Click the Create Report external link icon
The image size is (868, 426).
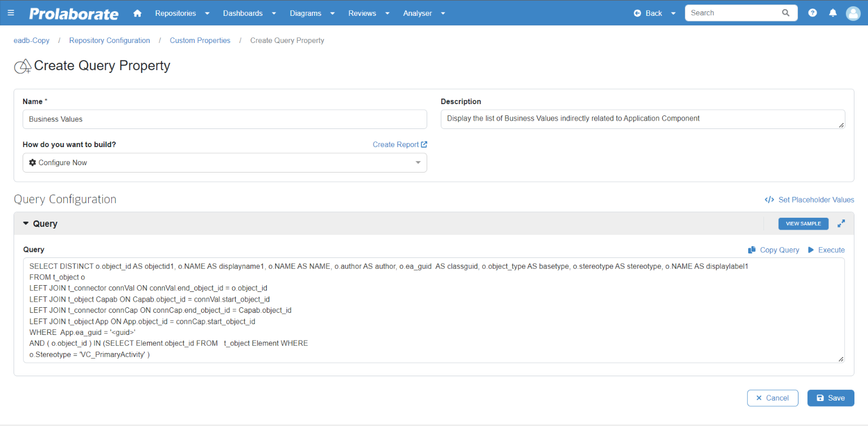point(424,144)
